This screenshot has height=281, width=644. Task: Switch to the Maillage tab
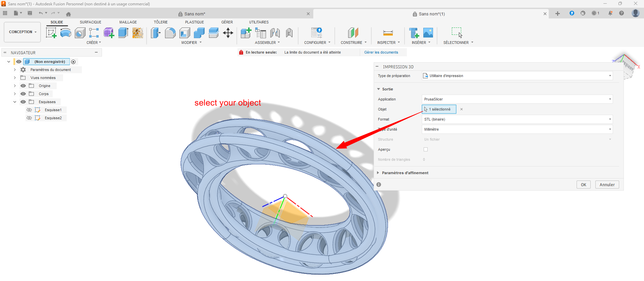pyautogui.click(x=128, y=22)
